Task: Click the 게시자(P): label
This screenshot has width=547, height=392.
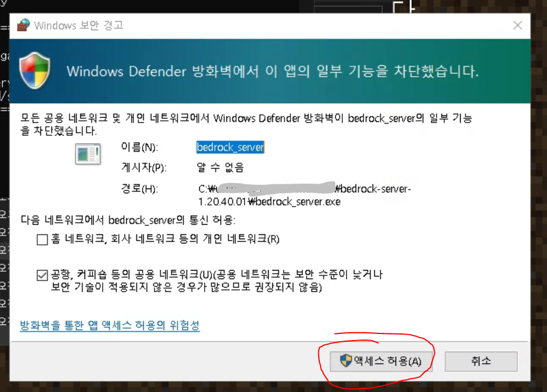Action: [x=143, y=167]
